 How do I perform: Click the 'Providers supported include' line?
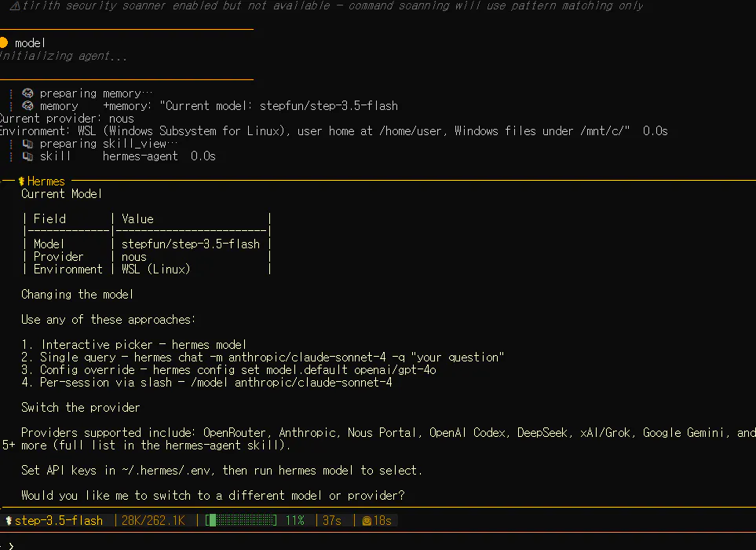(389, 432)
